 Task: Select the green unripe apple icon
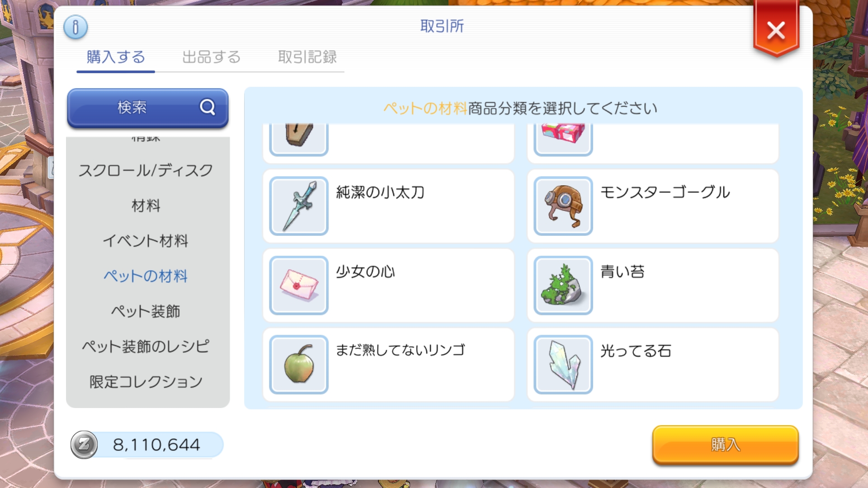(x=298, y=364)
